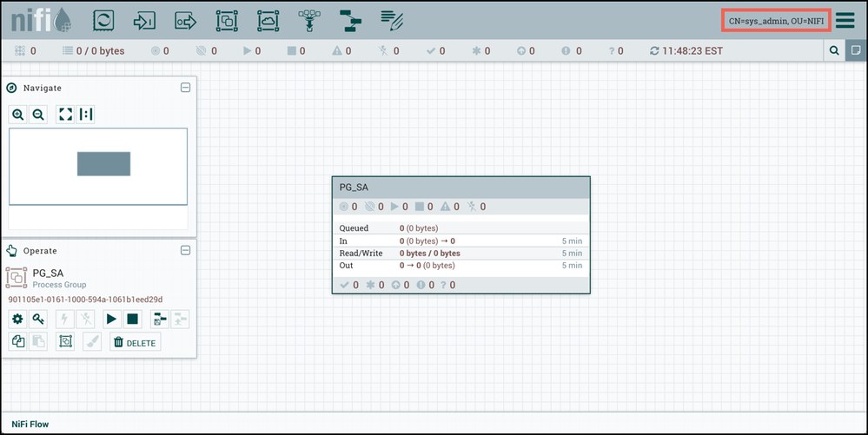Click the 11:48:23 EST last refresh time
Screen dimensions: 868x435
point(692,51)
